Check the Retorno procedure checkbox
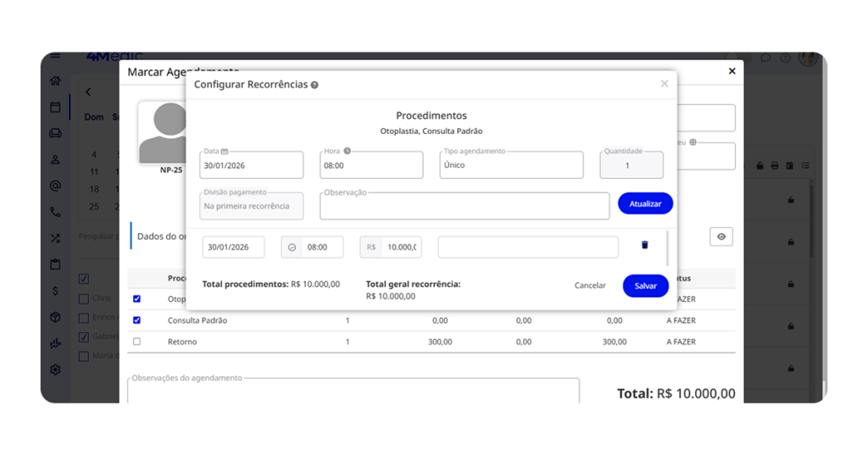 click(x=136, y=342)
